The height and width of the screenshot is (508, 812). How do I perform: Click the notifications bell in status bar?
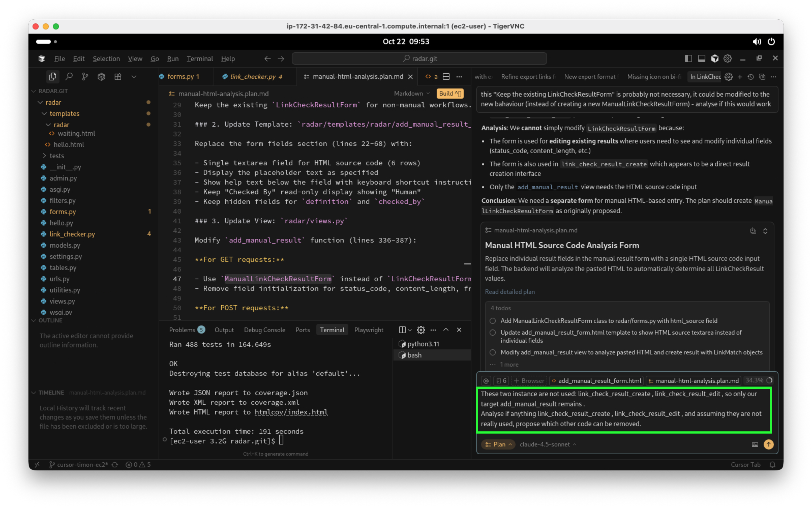point(772,465)
